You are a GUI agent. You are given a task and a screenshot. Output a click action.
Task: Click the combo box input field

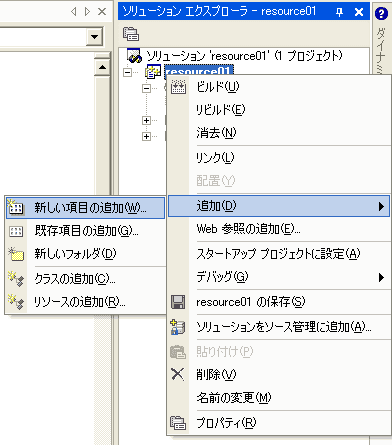pos(43,37)
